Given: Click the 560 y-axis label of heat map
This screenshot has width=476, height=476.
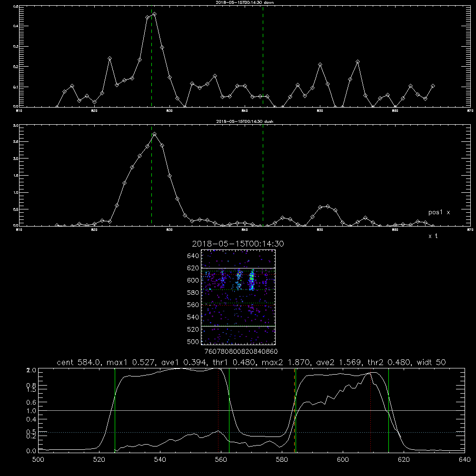Looking at the screenshot, I should [193, 305].
